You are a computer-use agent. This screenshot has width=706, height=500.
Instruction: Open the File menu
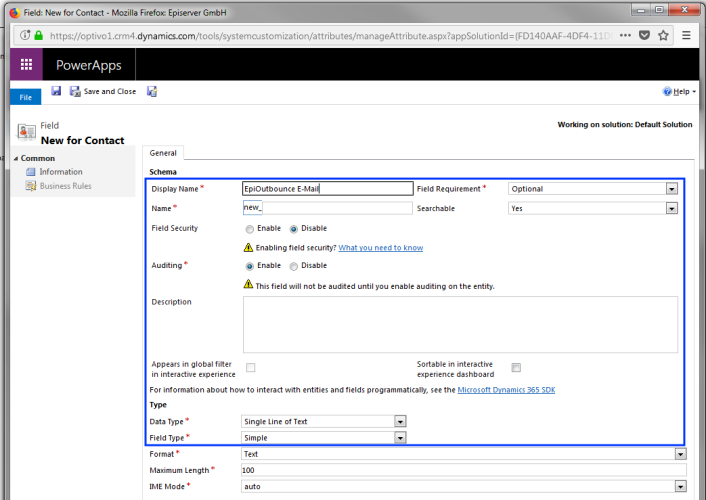25,96
